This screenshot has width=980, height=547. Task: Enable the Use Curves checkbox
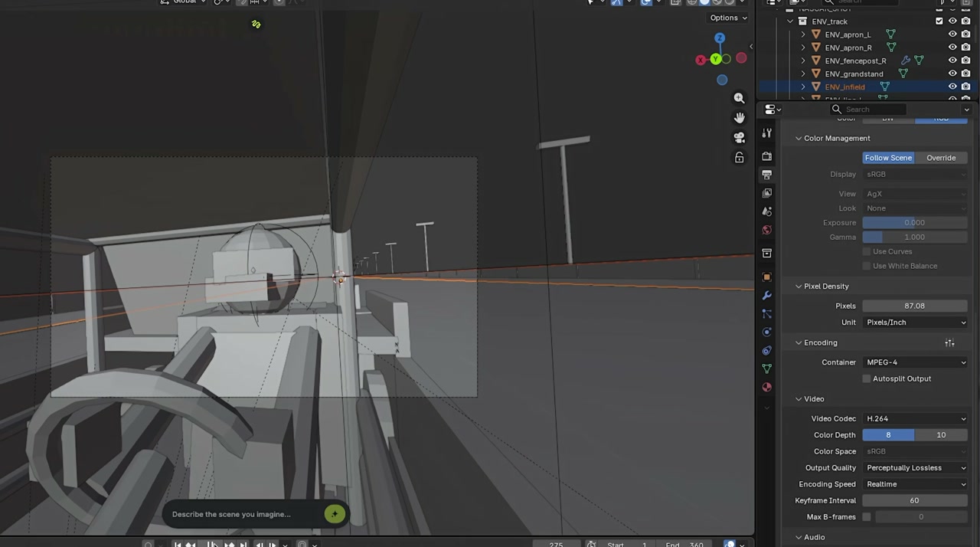click(x=867, y=251)
